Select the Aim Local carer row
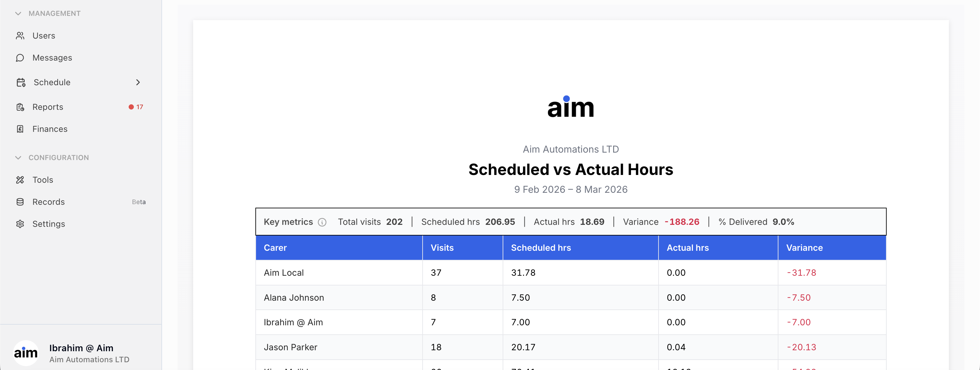 tap(284, 273)
